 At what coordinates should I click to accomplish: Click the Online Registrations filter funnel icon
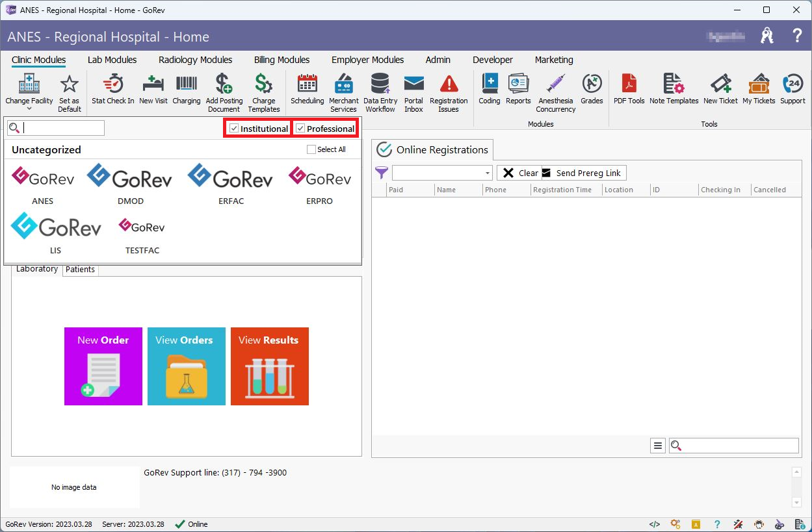coord(382,173)
